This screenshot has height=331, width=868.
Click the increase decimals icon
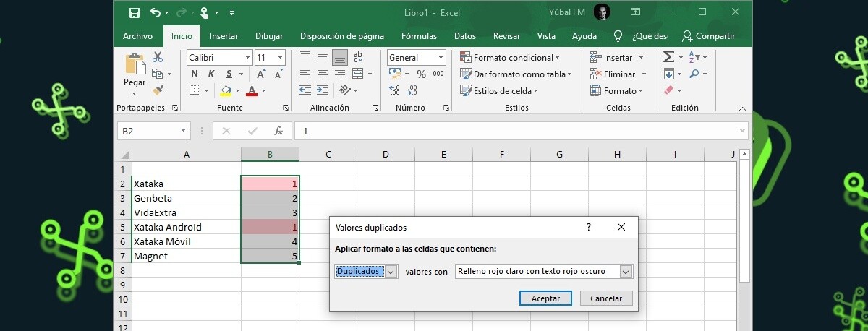(x=394, y=90)
